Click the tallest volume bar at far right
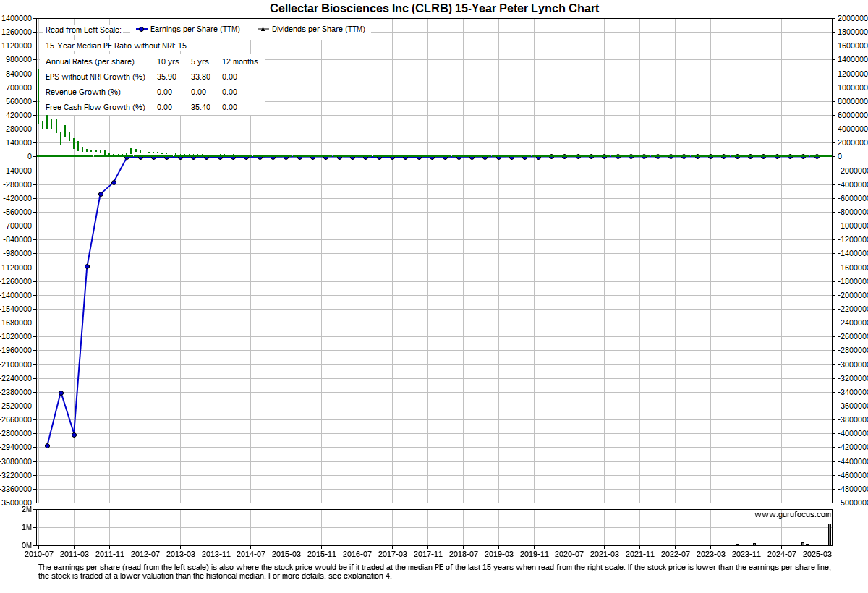This screenshot has height=593, width=868. (830, 534)
